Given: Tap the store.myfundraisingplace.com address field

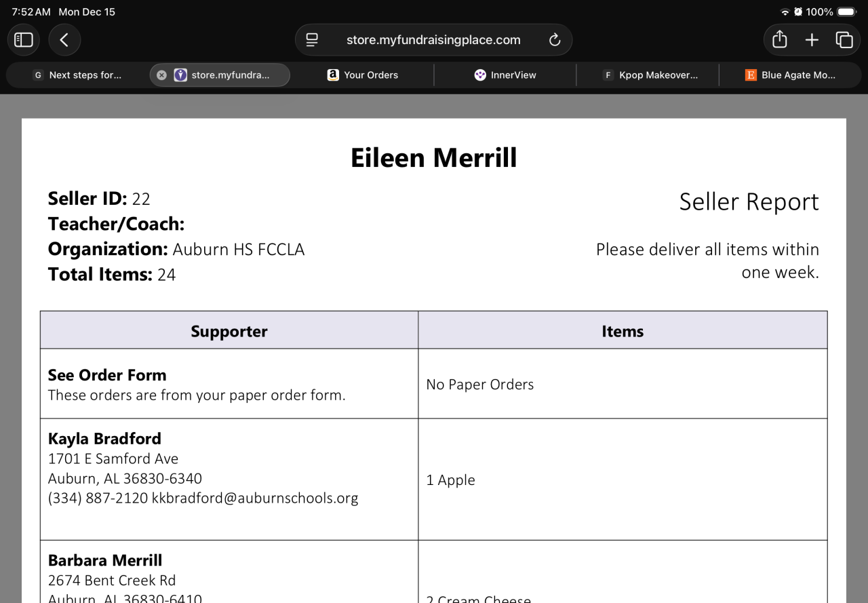Looking at the screenshot, I should [x=433, y=40].
